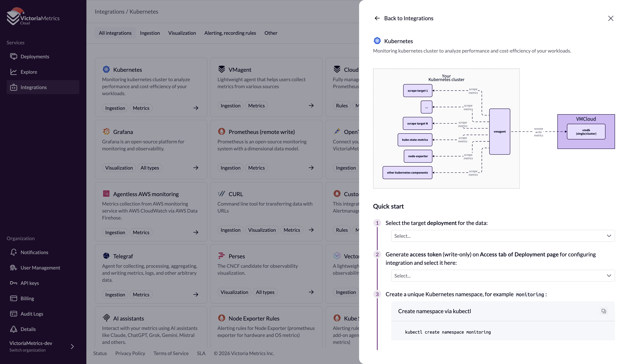This screenshot has height=364, width=629.
Task: Open the Terms of Service link
Action: (171, 353)
